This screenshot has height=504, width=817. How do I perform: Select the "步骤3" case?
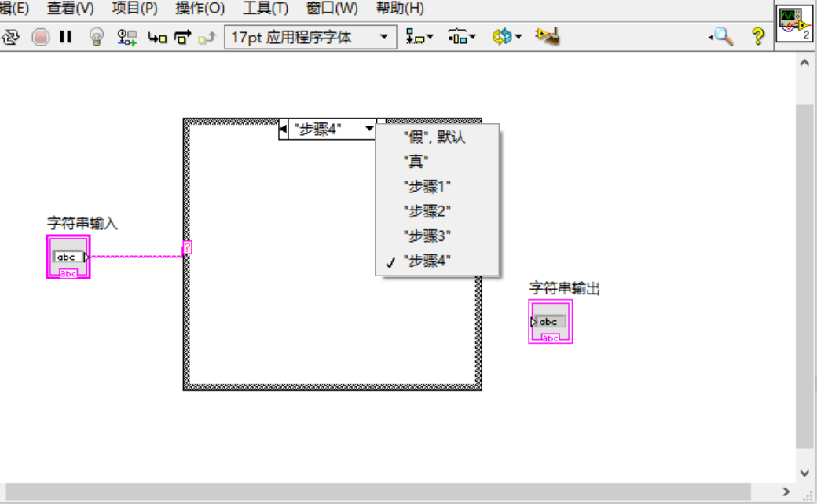coord(437,236)
